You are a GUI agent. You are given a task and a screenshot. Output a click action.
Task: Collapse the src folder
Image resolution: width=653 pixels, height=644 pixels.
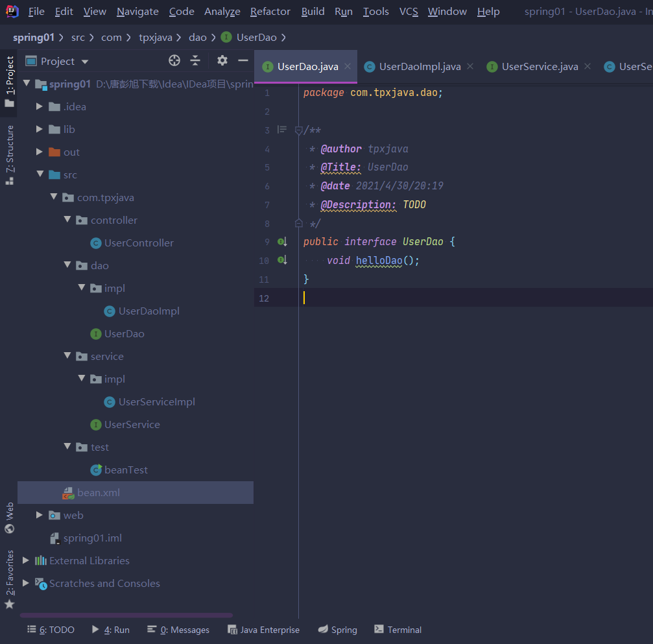click(x=40, y=174)
